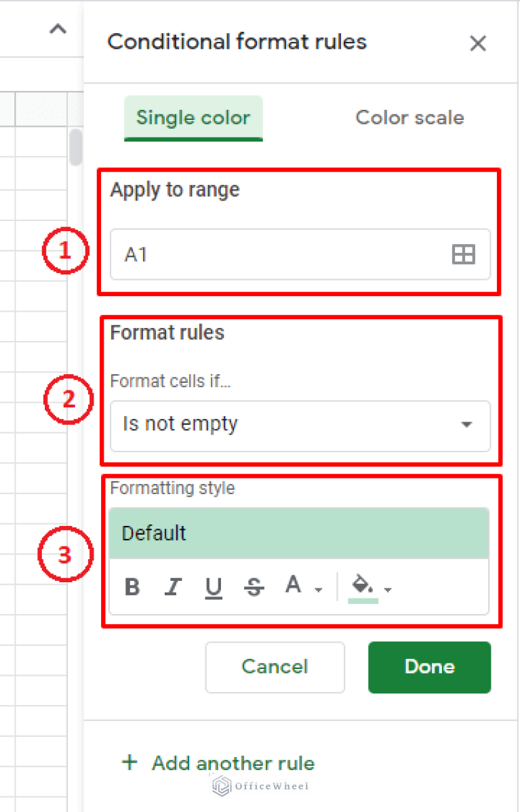Image resolution: width=520 pixels, height=812 pixels.
Task: Collapse the toolbar with the up chevron
Action: click(x=58, y=29)
